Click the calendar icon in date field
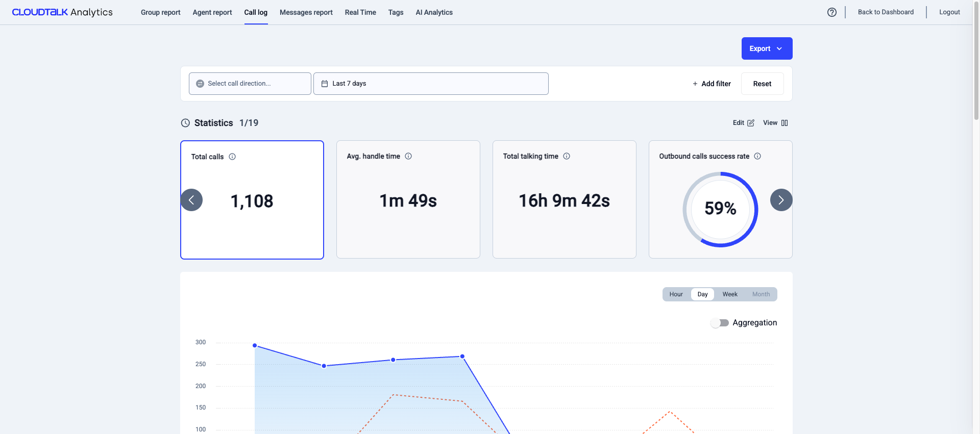This screenshot has width=980, height=434. (325, 84)
